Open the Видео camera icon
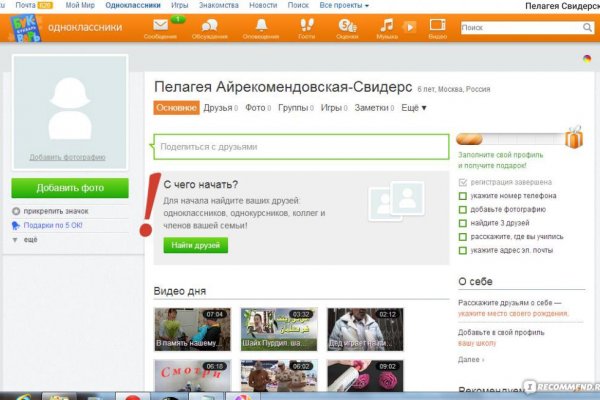The height and width of the screenshot is (400, 600). click(437, 25)
